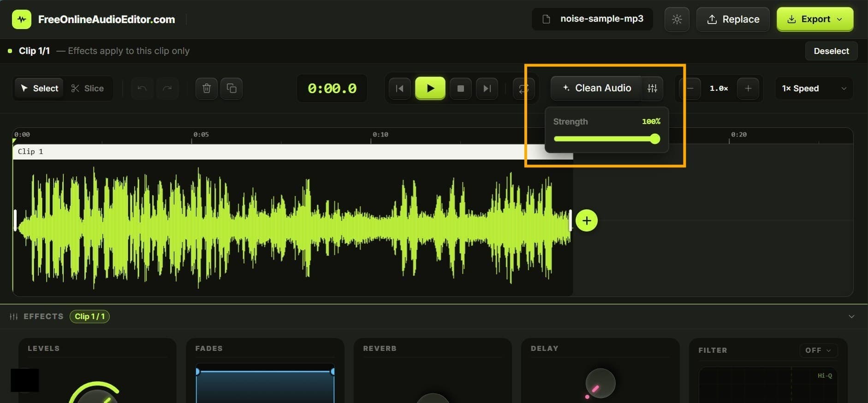This screenshot has height=403, width=868.
Task: Duplicate clip with the copy icon
Action: coord(232,88)
